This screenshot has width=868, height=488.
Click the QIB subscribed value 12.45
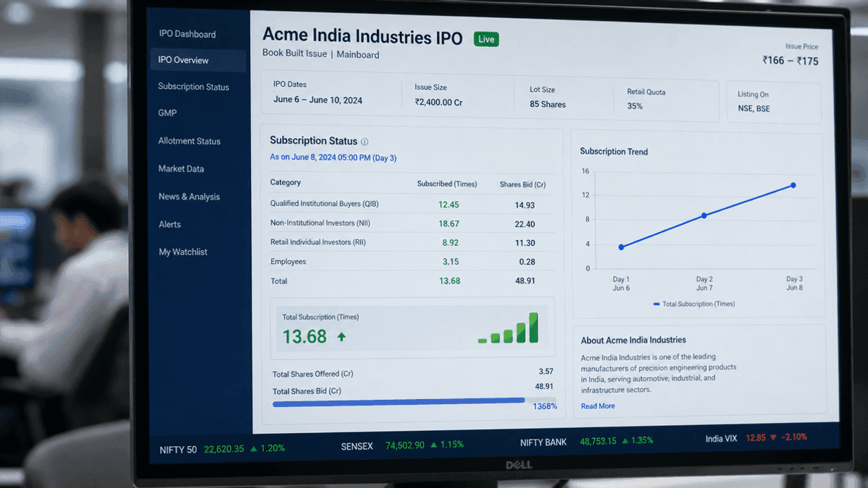point(448,205)
